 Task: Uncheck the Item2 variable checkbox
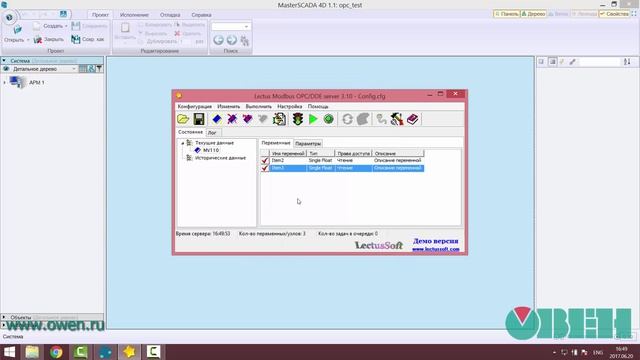coord(264,160)
